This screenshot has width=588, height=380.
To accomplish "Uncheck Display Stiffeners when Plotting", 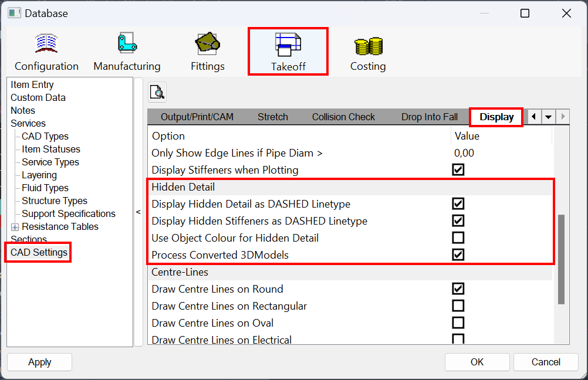I will pyautogui.click(x=457, y=169).
